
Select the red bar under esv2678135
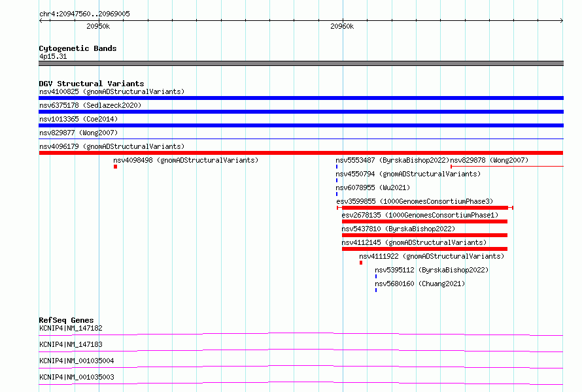424,221
